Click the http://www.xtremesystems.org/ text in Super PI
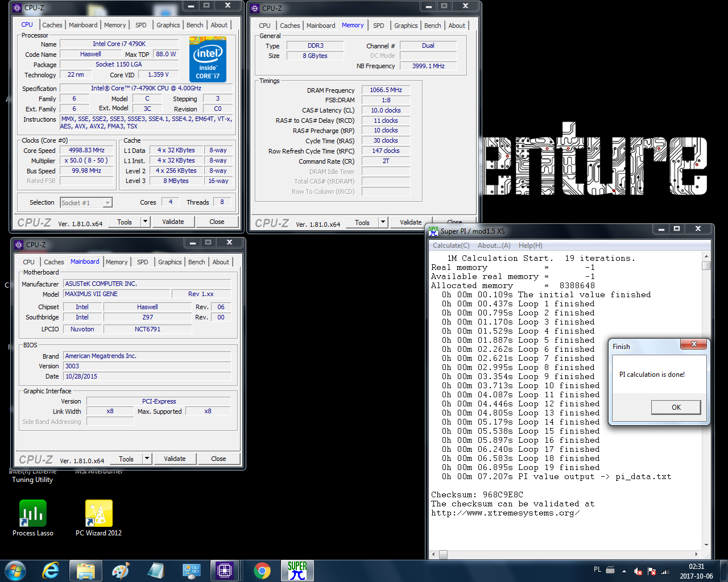The height and width of the screenshot is (582, 728). click(x=506, y=513)
